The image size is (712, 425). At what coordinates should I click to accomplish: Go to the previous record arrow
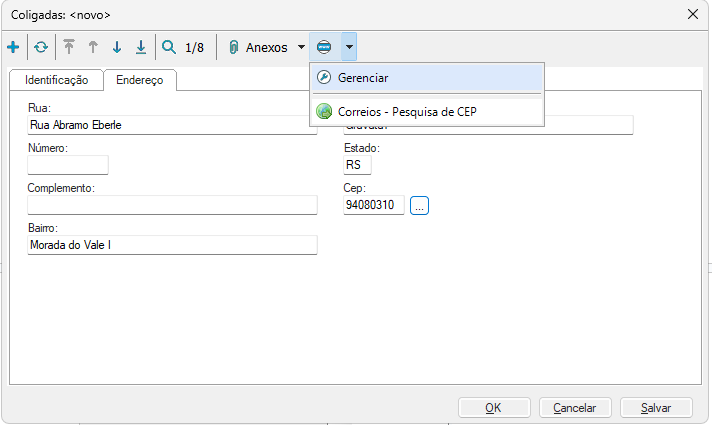click(x=93, y=47)
